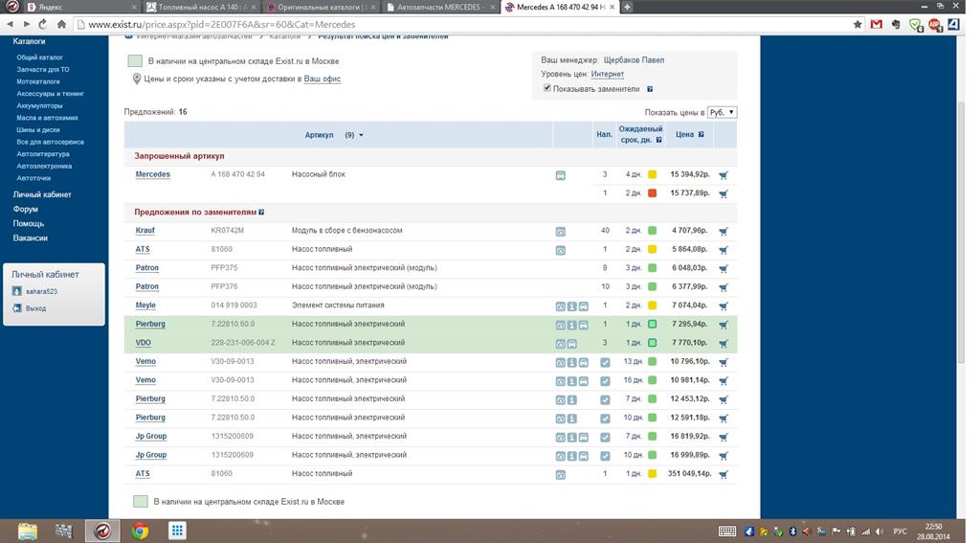Toggle checkbox in Jp Group 16 819,92р. row
Image resolution: width=980 pixels, height=543 pixels.
point(605,438)
